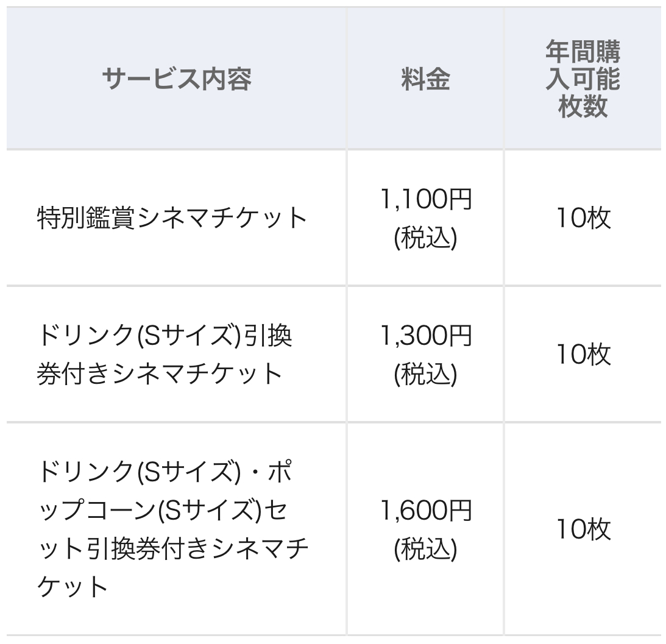666x644 pixels.
Task: Click 10枚 in the 1,300円 row
Action: point(583,354)
